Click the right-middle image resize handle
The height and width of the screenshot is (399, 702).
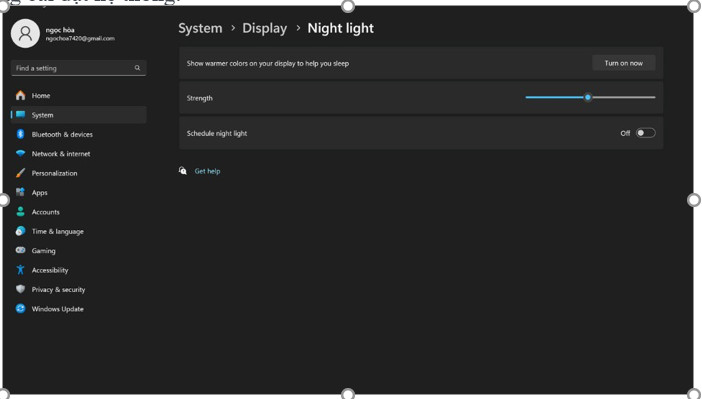[694, 200]
